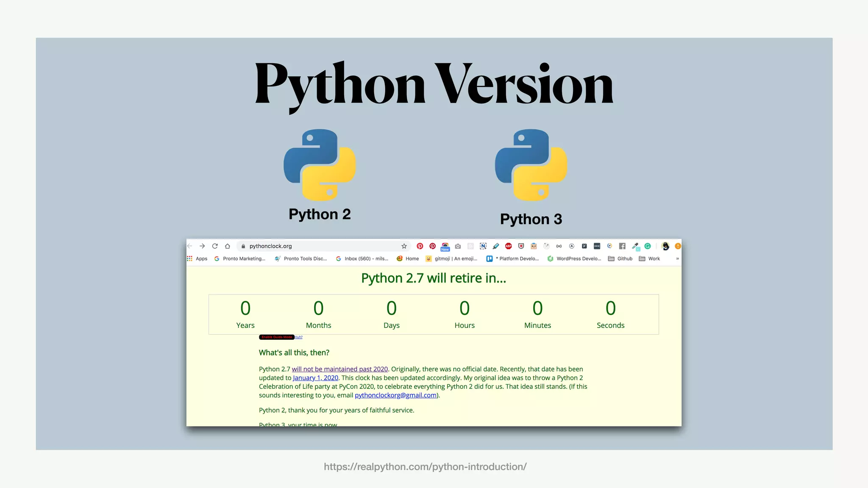Click the Minutes countdown value
The image size is (868, 488).
tap(537, 308)
